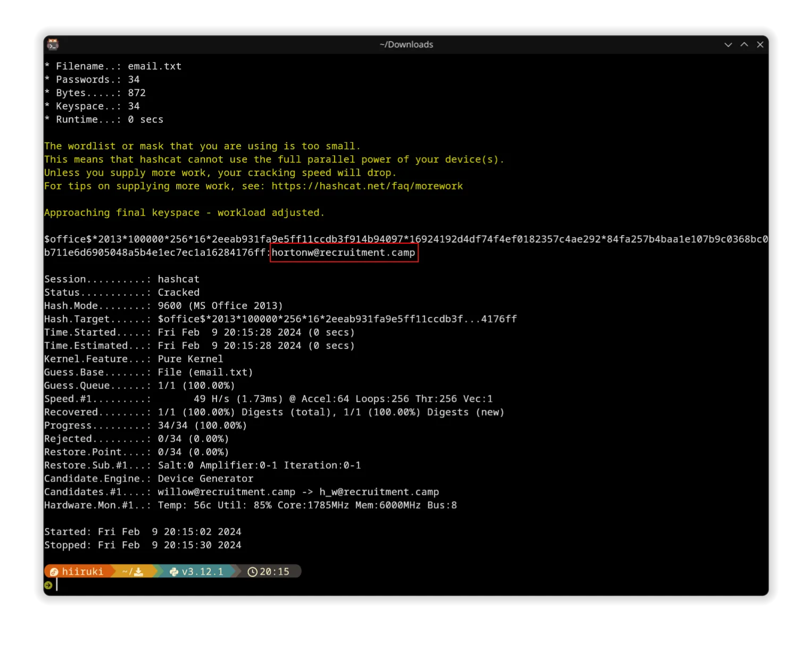This screenshot has height=647, width=812.
Task: Click the Candidates.#1 willow@recruitment.camp line
Action: (x=242, y=492)
